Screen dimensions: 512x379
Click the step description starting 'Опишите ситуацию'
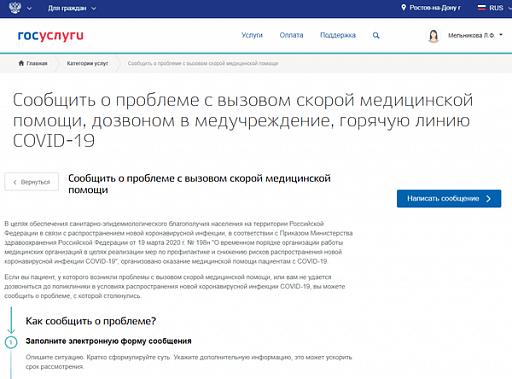point(189,362)
